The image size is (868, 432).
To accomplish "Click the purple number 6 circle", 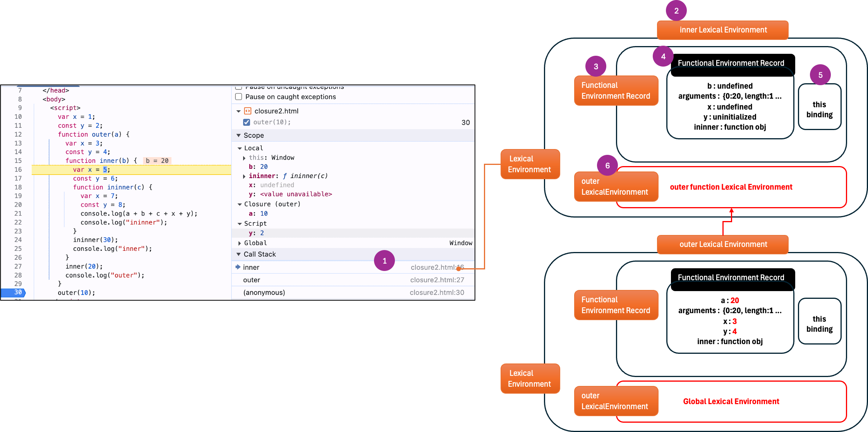I will [x=607, y=166].
